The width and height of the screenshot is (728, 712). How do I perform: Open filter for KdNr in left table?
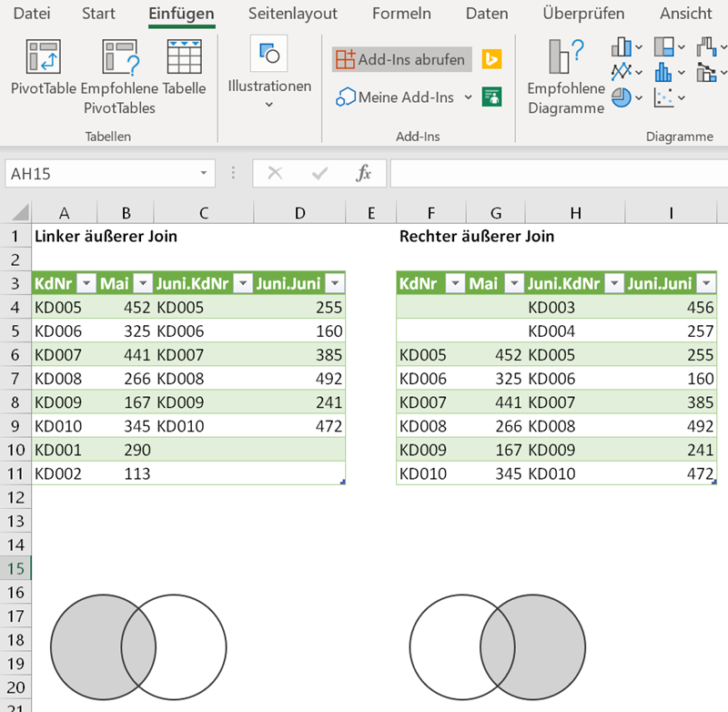[86, 283]
